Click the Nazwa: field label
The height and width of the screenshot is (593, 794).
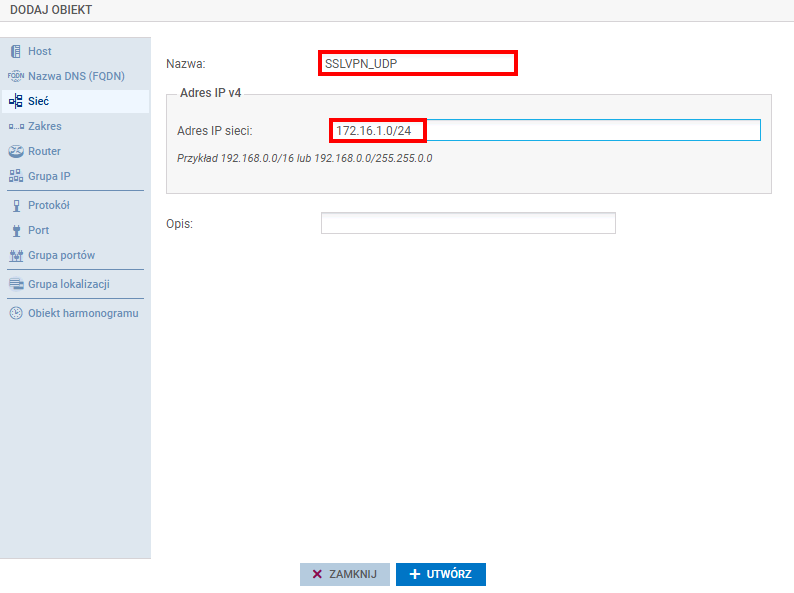point(186,64)
